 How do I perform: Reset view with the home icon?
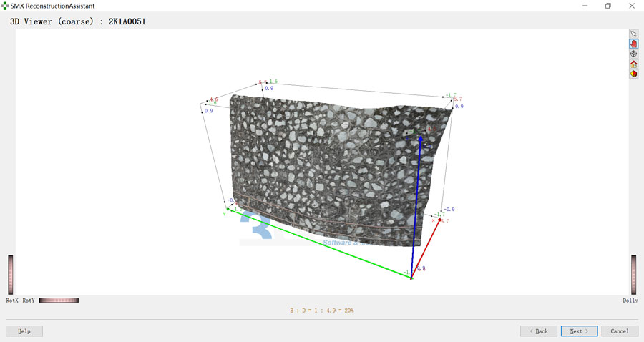coord(633,64)
